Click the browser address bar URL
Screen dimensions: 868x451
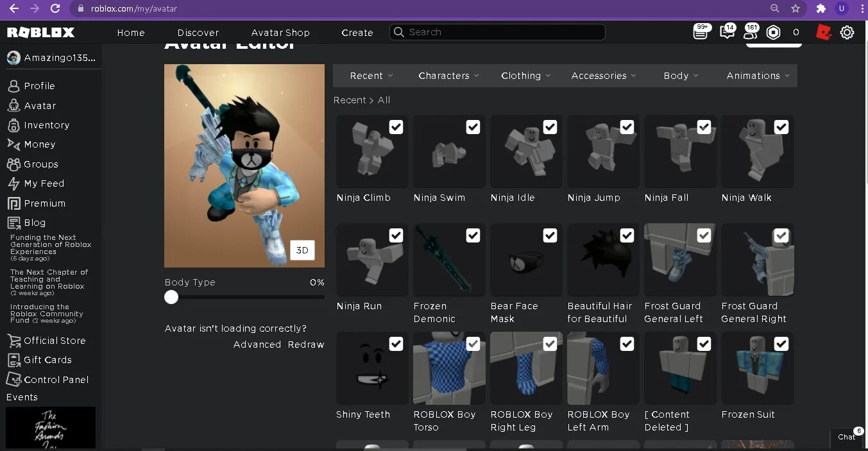tap(133, 9)
